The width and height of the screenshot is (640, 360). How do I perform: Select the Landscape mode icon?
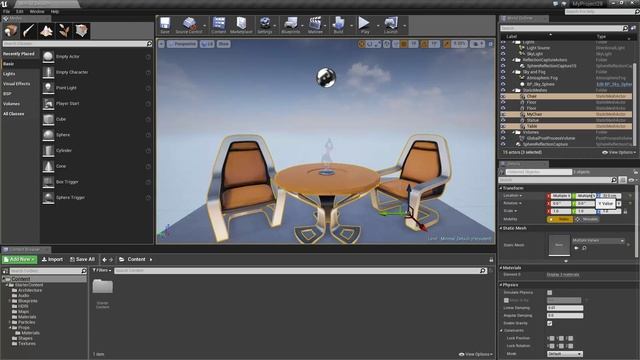click(46, 31)
